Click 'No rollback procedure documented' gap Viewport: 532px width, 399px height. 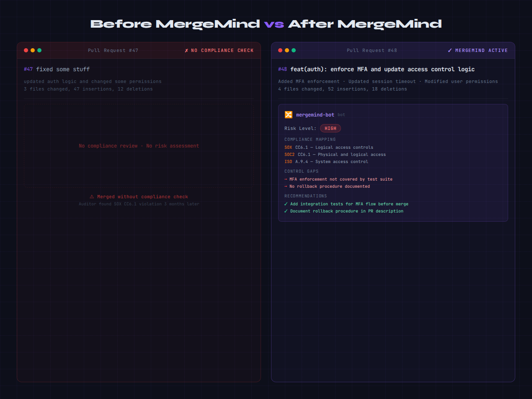click(x=330, y=187)
